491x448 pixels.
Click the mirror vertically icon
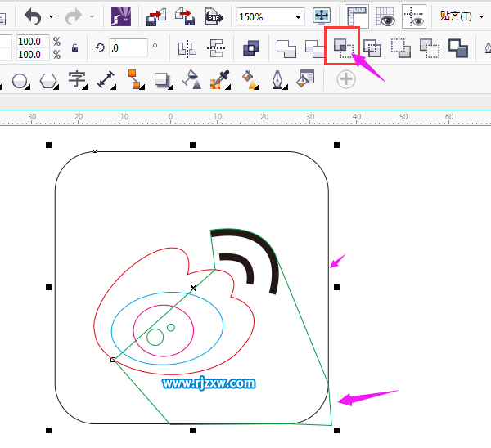216,48
